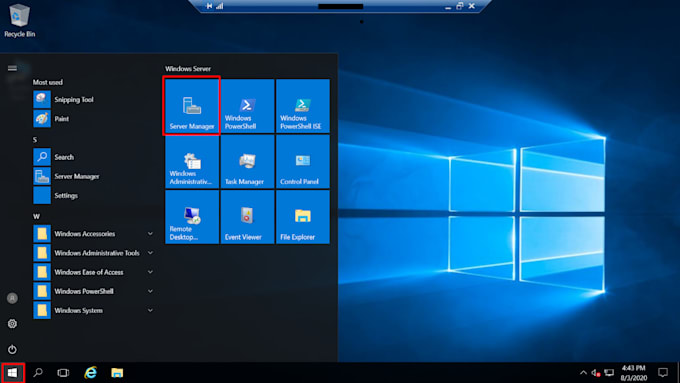680x383 pixels.
Task: Open the Windows Administrative Tools tile
Action: click(x=192, y=161)
